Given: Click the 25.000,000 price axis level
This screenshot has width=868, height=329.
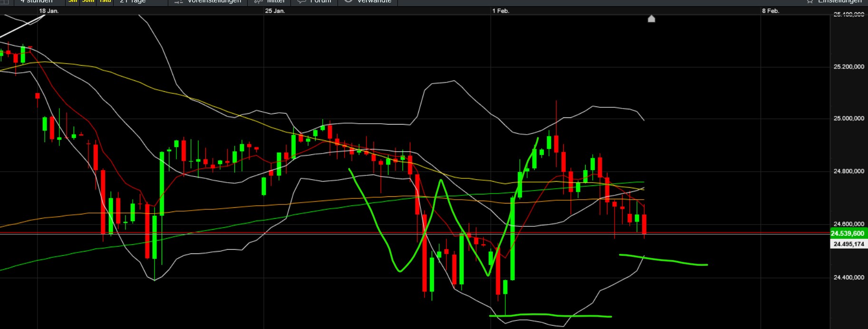Looking at the screenshot, I should [x=849, y=118].
